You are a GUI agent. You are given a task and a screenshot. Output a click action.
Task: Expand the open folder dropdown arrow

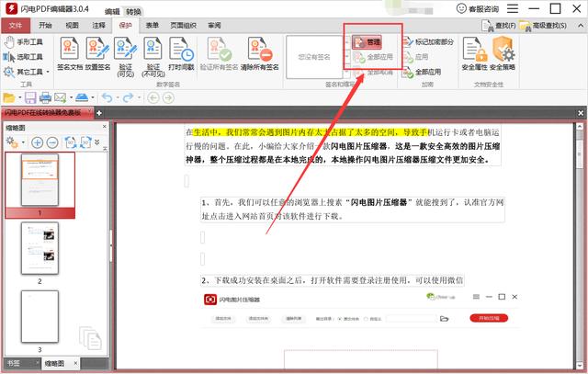(19, 98)
